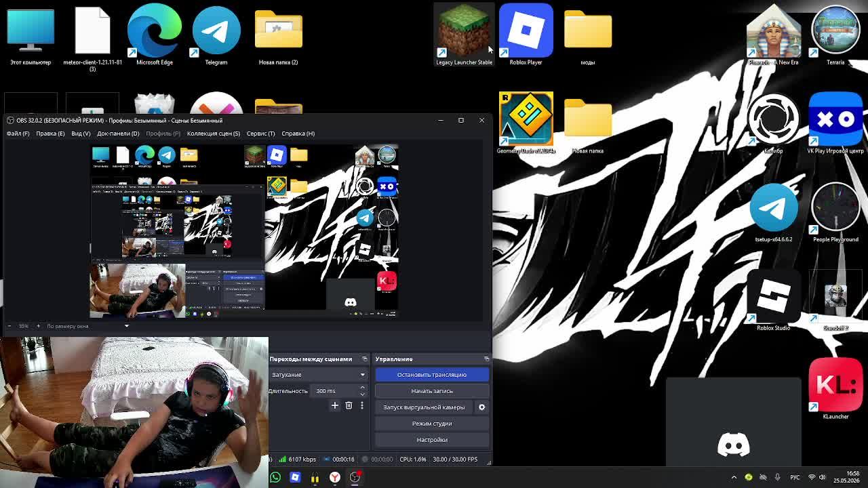
Task: Open the Microsoft Edge desktop shortcut
Action: point(155,35)
